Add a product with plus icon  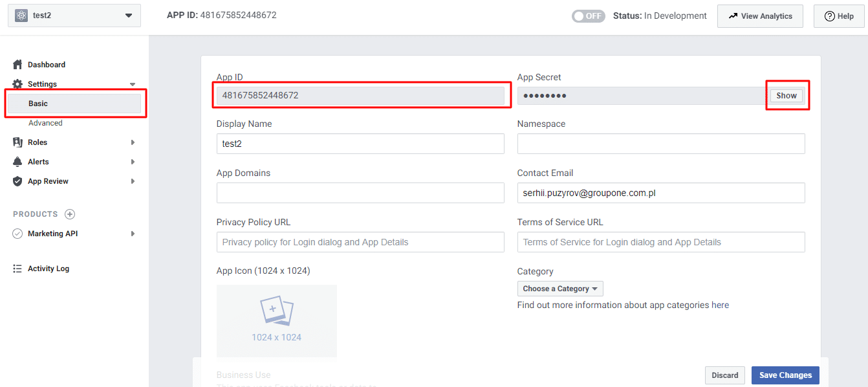pos(70,214)
